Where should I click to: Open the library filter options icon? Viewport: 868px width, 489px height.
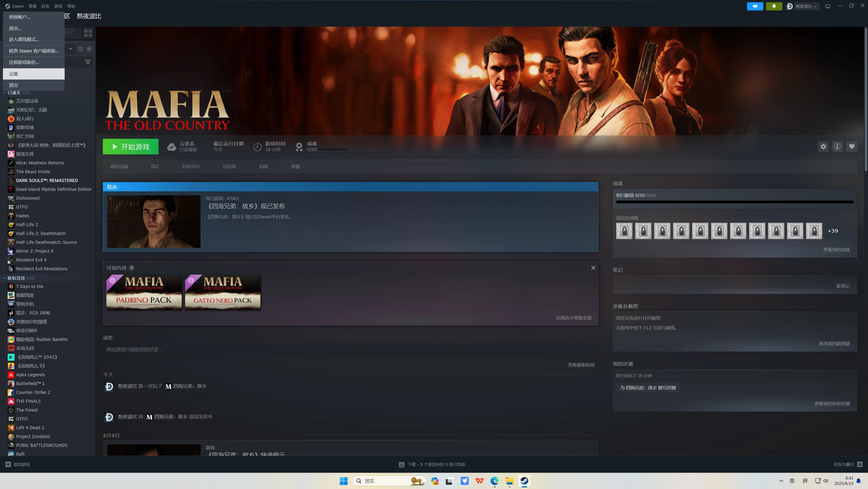(x=88, y=62)
